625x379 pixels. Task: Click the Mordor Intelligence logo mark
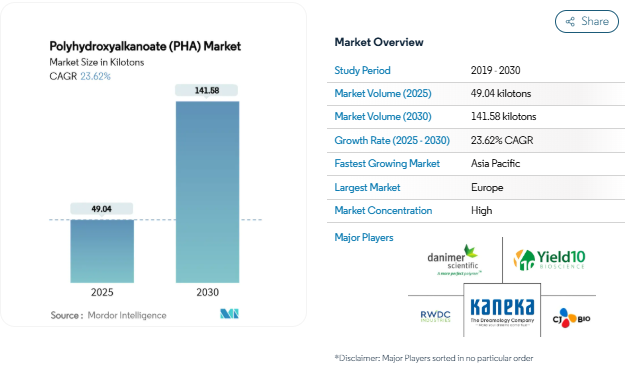(x=229, y=314)
